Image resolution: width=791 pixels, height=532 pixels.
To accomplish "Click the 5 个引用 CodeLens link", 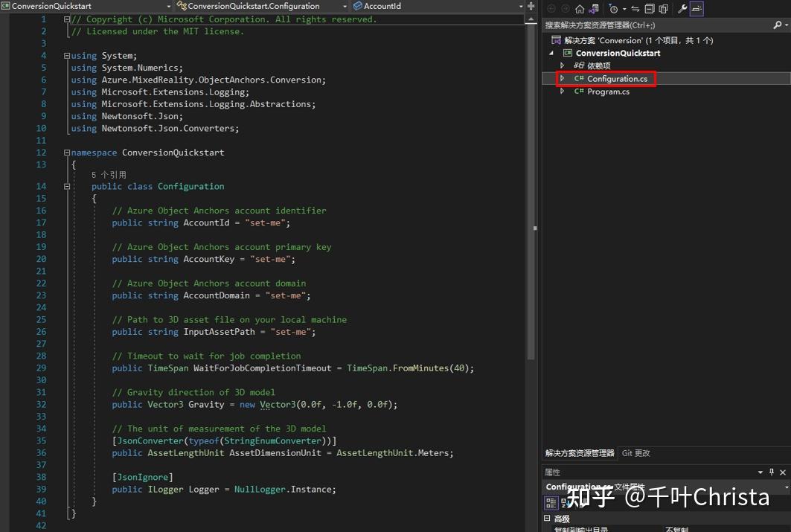I will (110, 174).
